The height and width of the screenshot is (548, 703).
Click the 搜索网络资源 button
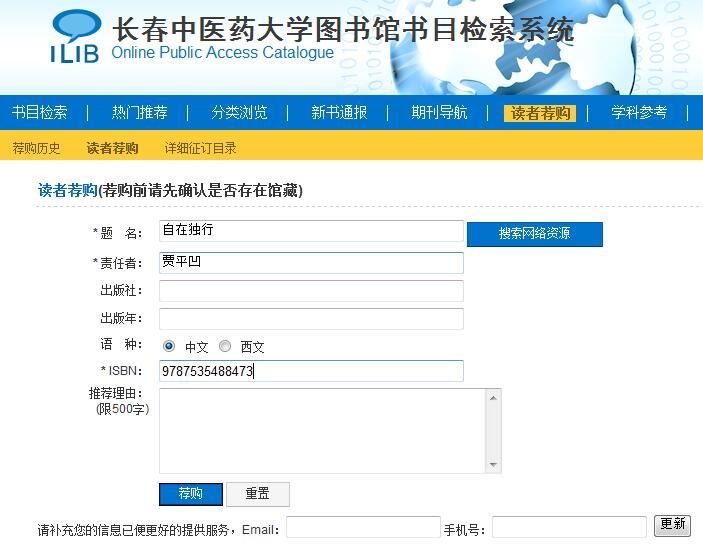535,234
